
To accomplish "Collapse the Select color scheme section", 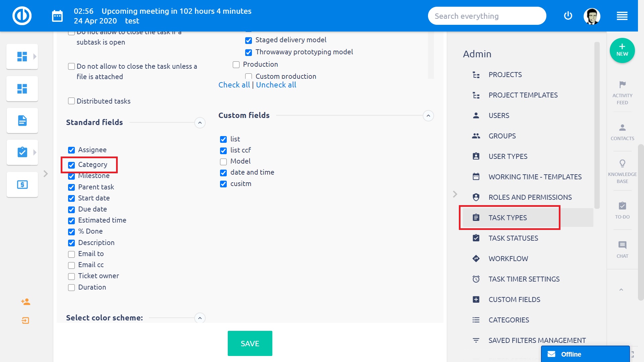I will click(200, 318).
